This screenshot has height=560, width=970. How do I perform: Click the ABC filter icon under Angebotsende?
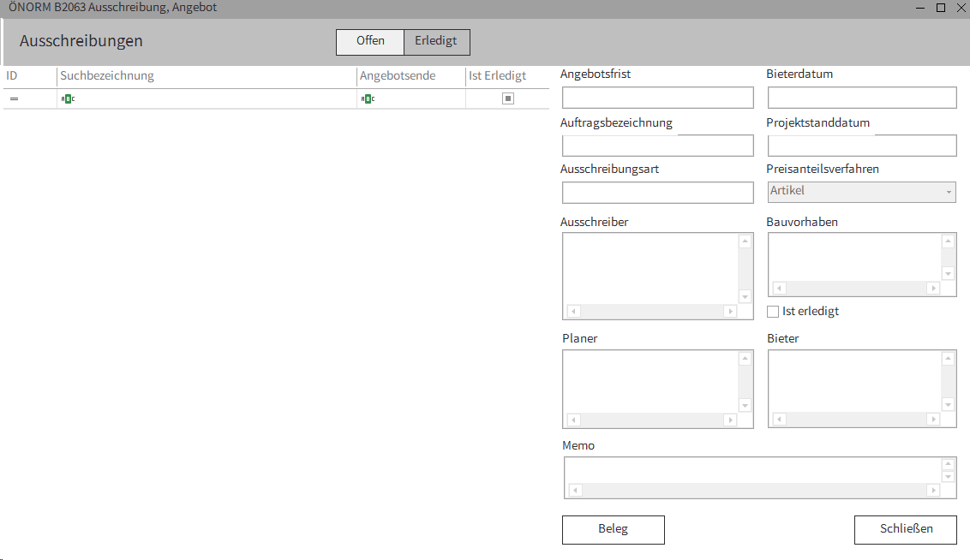(x=368, y=98)
